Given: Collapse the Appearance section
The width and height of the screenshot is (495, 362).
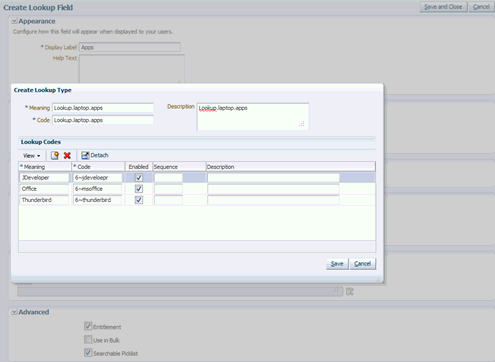Looking at the screenshot, I should (x=14, y=21).
